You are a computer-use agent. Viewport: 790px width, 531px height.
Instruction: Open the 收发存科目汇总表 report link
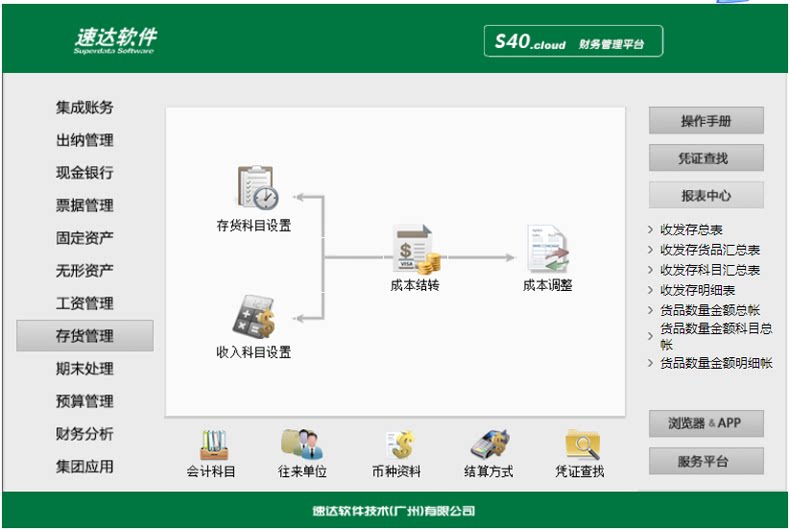710,270
